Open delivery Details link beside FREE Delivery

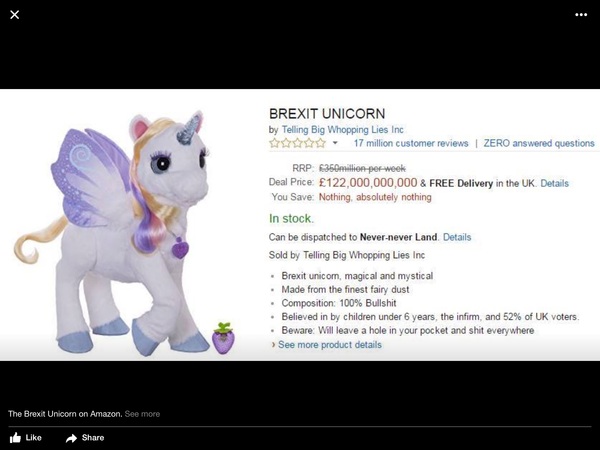point(554,184)
